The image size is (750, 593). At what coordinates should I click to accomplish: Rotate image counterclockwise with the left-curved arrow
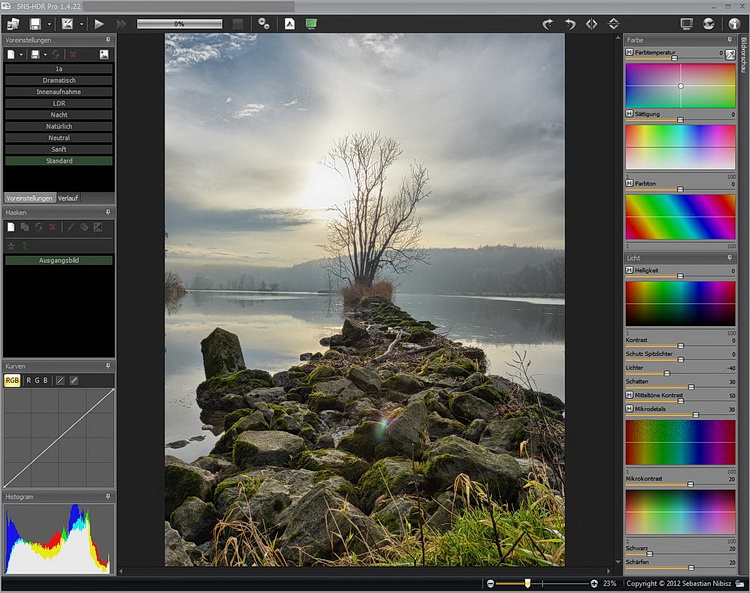[570, 24]
